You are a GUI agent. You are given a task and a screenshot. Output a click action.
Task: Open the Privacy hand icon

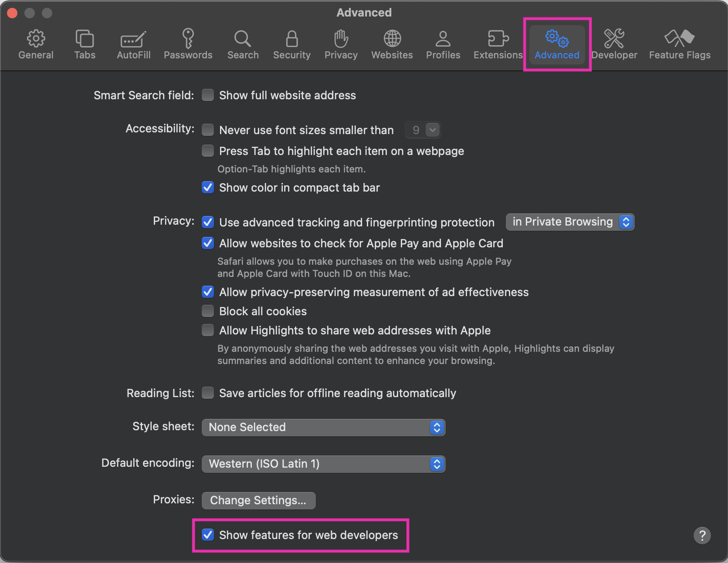coord(341,39)
